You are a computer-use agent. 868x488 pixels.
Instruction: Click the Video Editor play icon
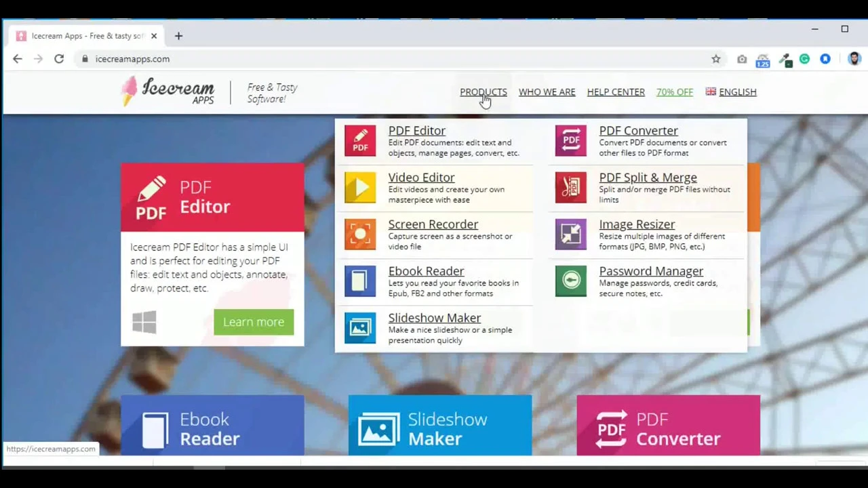[360, 187]
